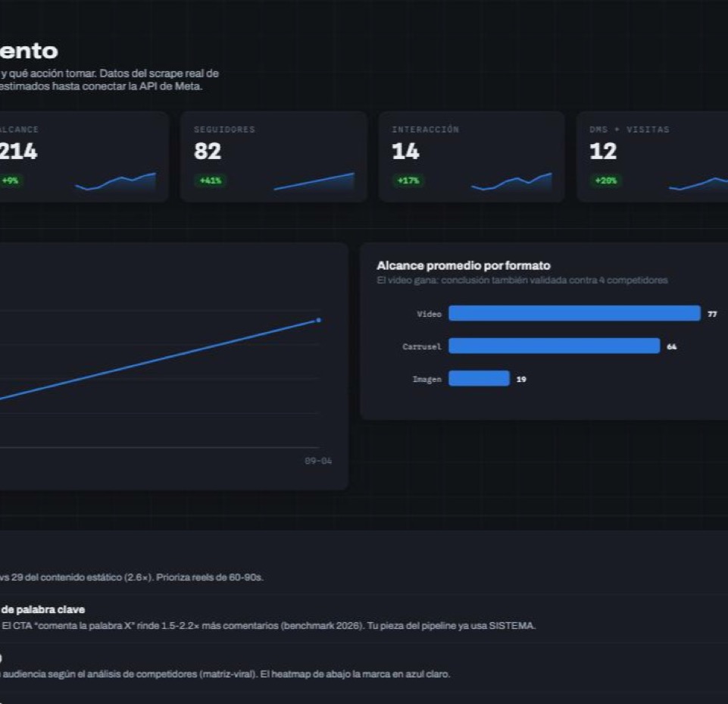Click the +41% growth badge
This screenshot has height=704, width=728.
pyautogui.click(x=211, y=180)
